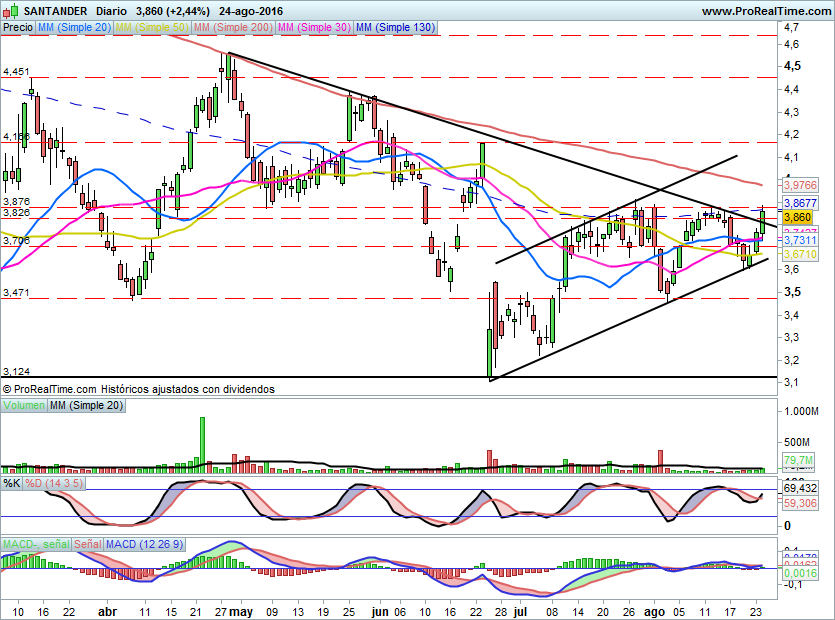Screen dimensions: 835x620
Task: Click the 79,7M volume value tag
Action: click(x=798, y=460)
